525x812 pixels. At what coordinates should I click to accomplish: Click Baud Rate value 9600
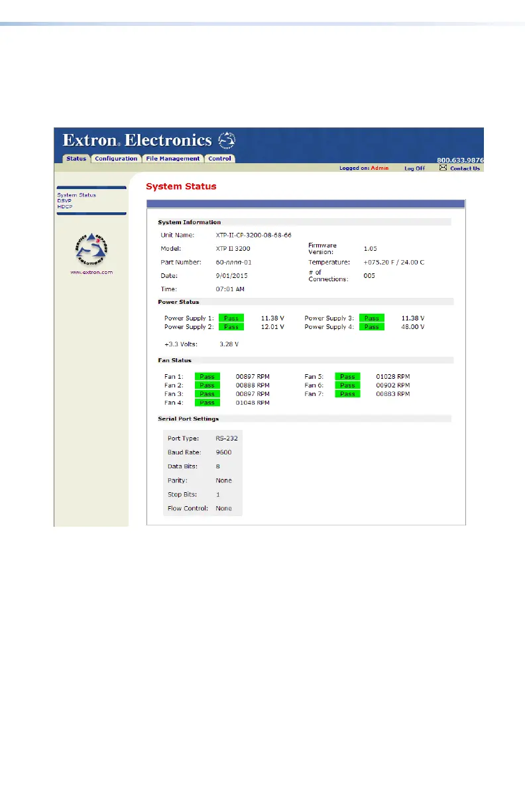(223, 452)
